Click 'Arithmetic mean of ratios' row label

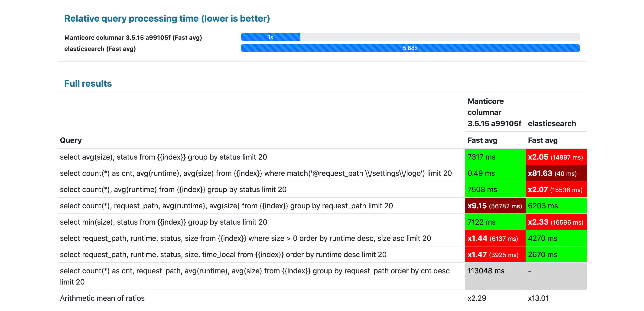[x=102, y=298]
